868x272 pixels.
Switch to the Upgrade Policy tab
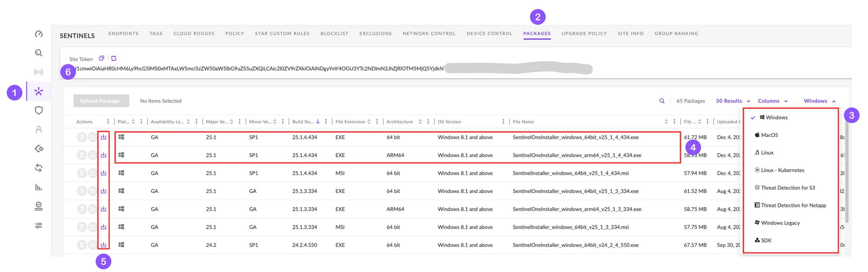(x=584, y=33)
